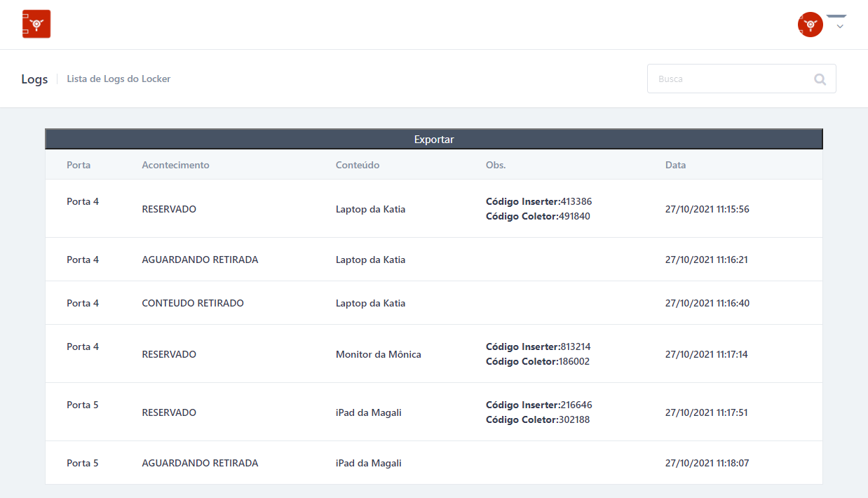Viewport: 868px width, 498px height.
Task: Sort by Porta column header
Action: coord(79,166)
